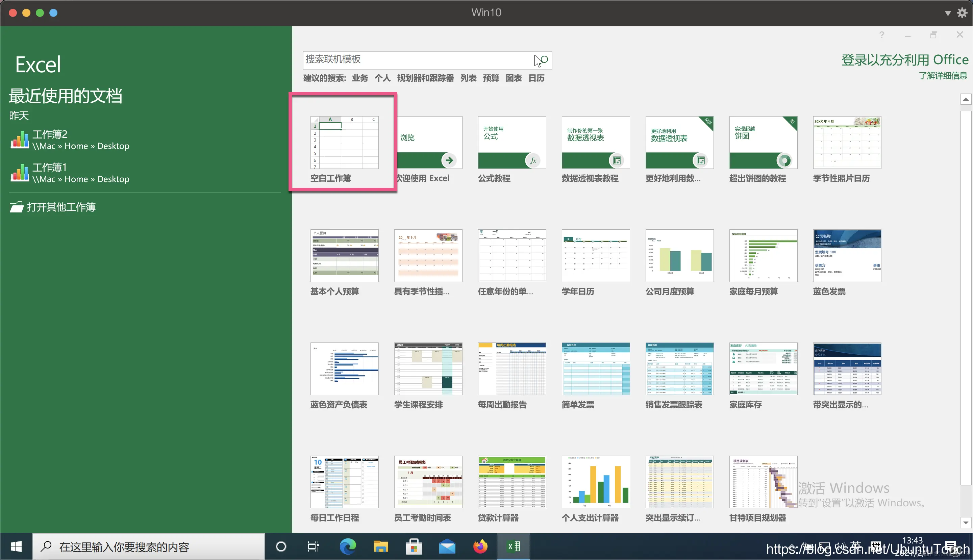Image resolution: width=973 pixels, height=560 pixels.
Task: Click the search magnifier icon in template box
Action: pos(544,60)
